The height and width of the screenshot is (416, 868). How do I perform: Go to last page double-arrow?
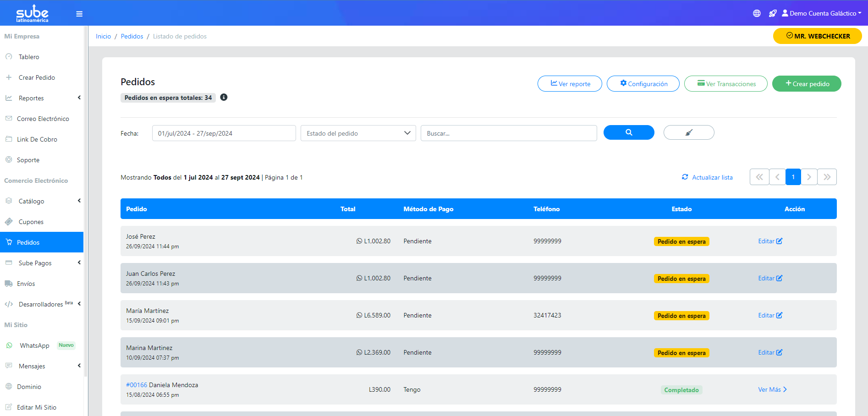[x=827, y=177]
